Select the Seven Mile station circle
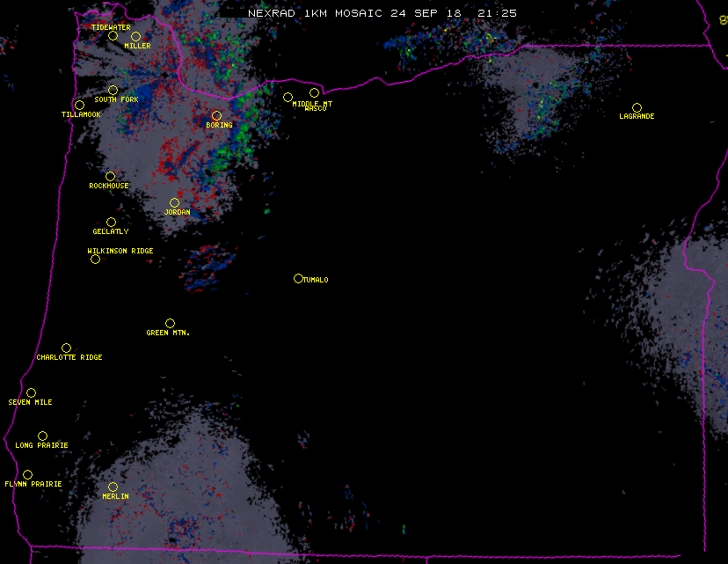Image resolution: width=728 pixels, height=564 pixels. pyautogui.click(x=31, y=392)
